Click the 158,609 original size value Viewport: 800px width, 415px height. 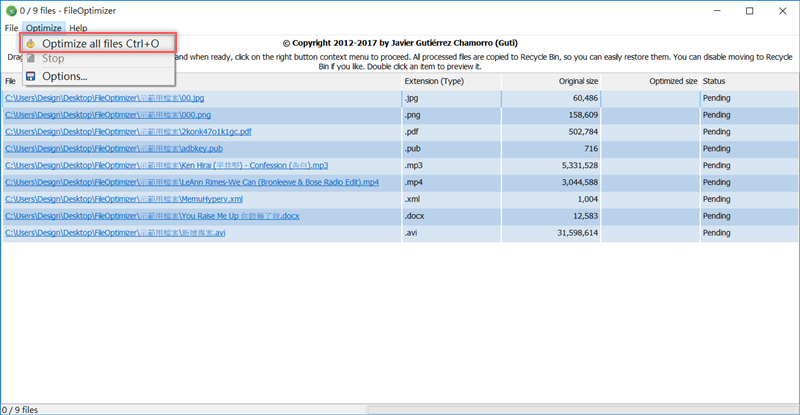click(583, 115)
